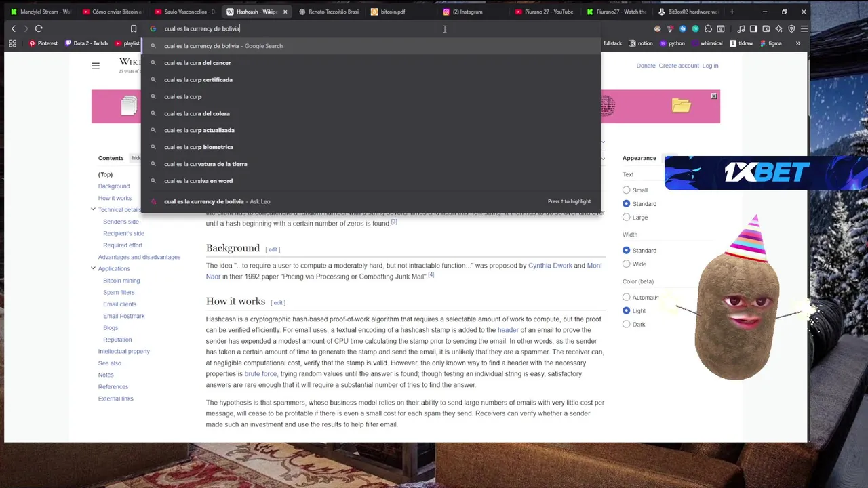The height and width of the screenshot is (488, 868).
Task: Pick suggestion 'cual es la curp biometrica'
Action: [370, 147]
